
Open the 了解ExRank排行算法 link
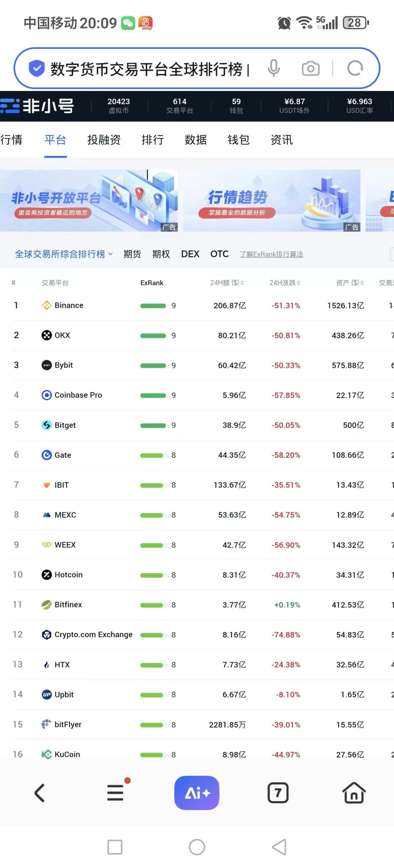click(271, 254)
